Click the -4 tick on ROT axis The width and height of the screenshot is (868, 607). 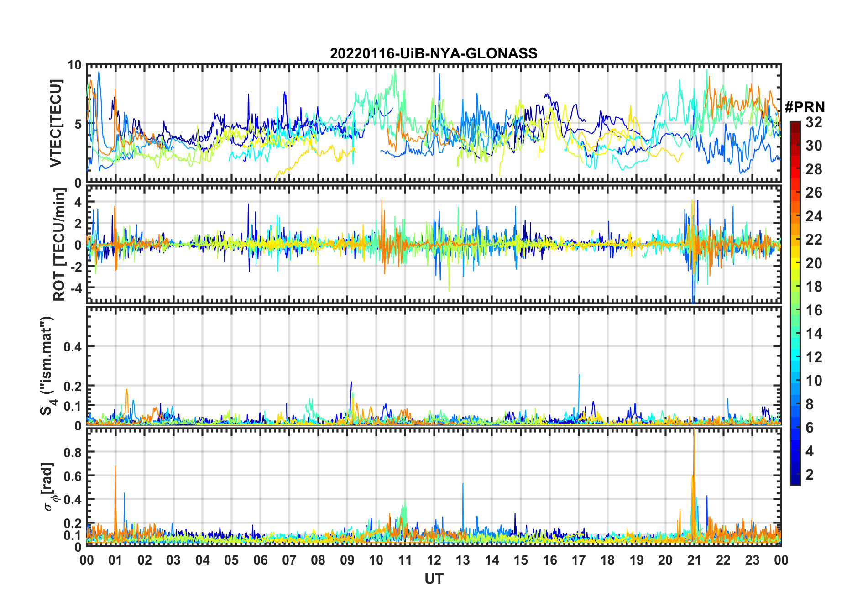tap(76, 288)
